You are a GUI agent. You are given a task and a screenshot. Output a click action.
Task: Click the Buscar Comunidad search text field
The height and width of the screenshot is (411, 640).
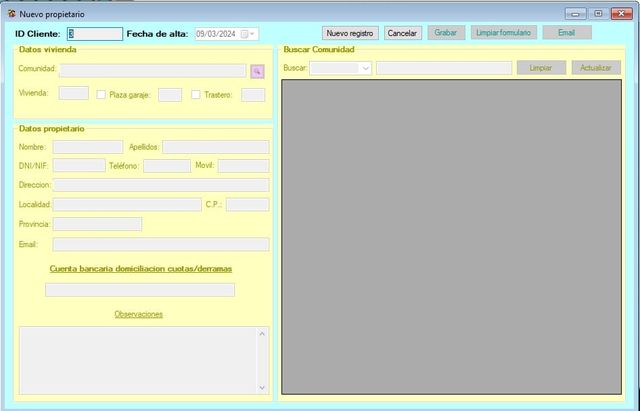tap(444, 68)
